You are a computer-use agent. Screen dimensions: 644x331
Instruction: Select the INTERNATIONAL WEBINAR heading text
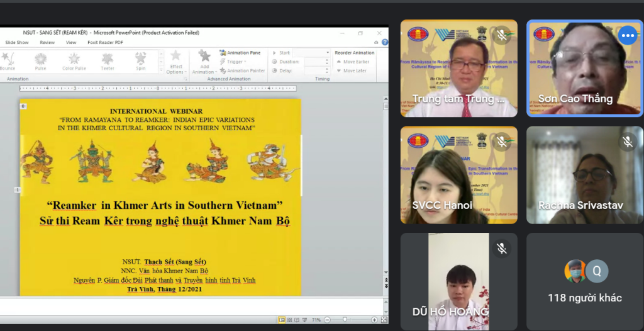156,111
